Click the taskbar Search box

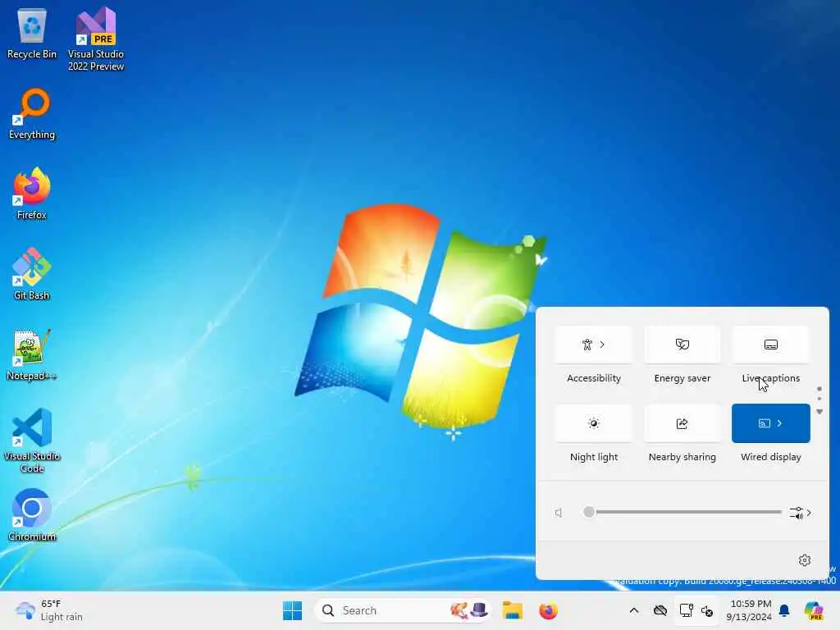point(402,610)
